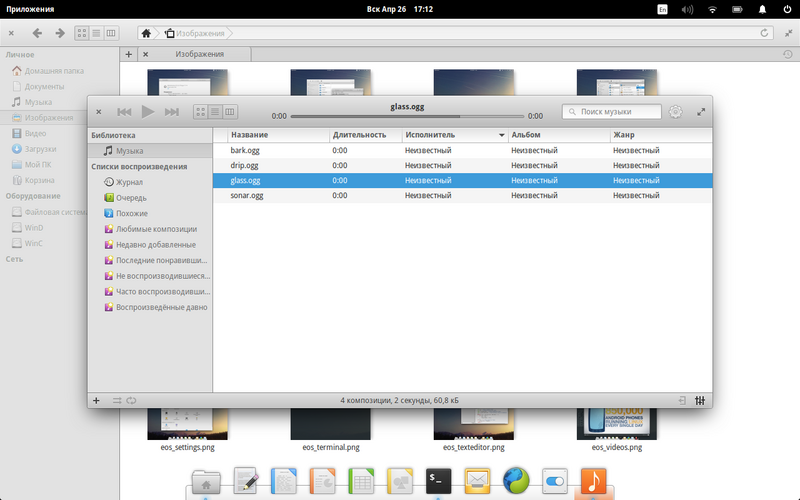Viewport: 800px width, 500px height.
Task: Open the Журнал playlist
Action: click(x=150, y=182)
